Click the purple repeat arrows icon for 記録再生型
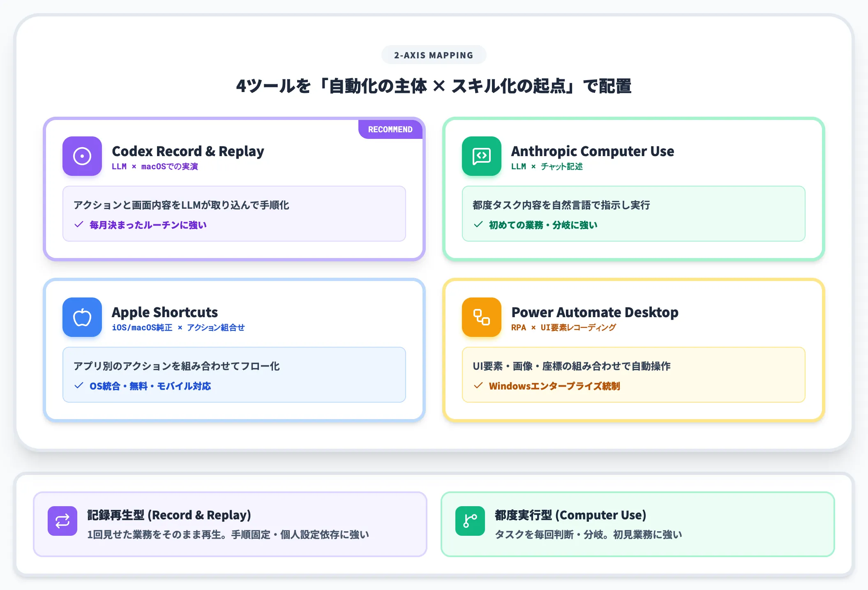 tap(62, 521)
